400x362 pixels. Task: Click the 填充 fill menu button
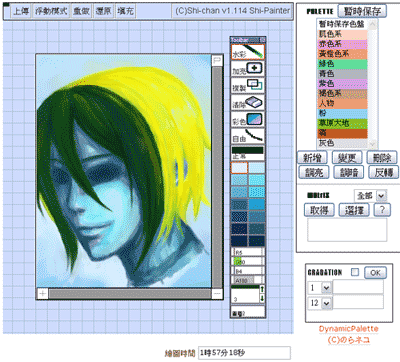[x=125, y=11]
